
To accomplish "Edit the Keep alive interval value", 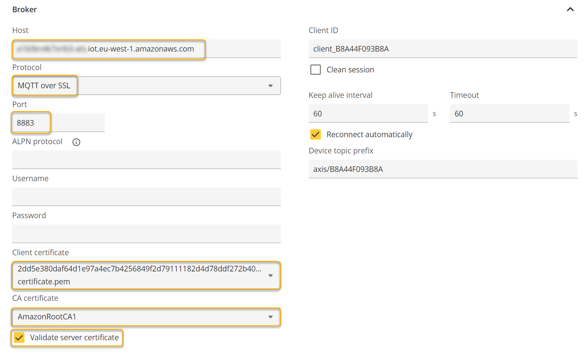I will click(x=368, y=113).
